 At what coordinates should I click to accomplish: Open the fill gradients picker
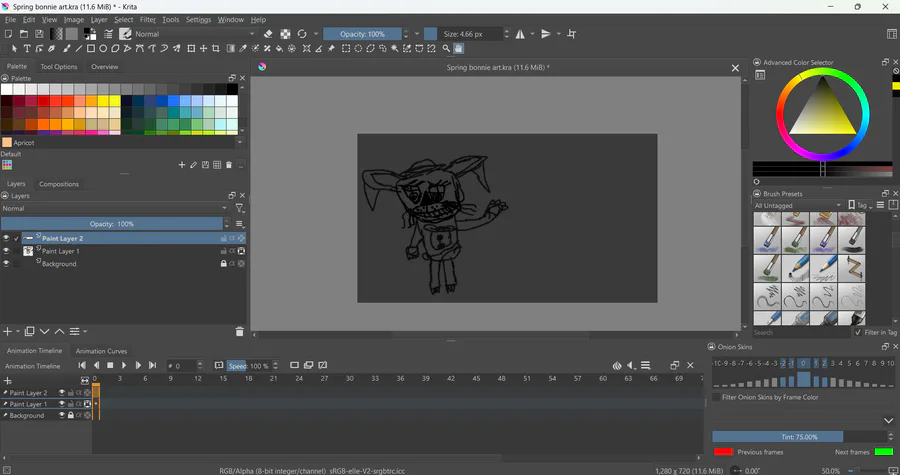pos(56,34)
